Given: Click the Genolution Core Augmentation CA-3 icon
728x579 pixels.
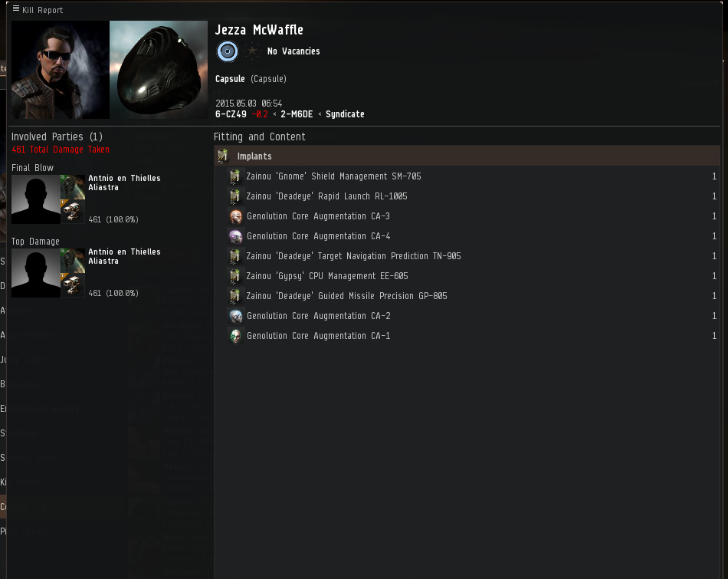Looking at the screenshot, I should 236,216.
